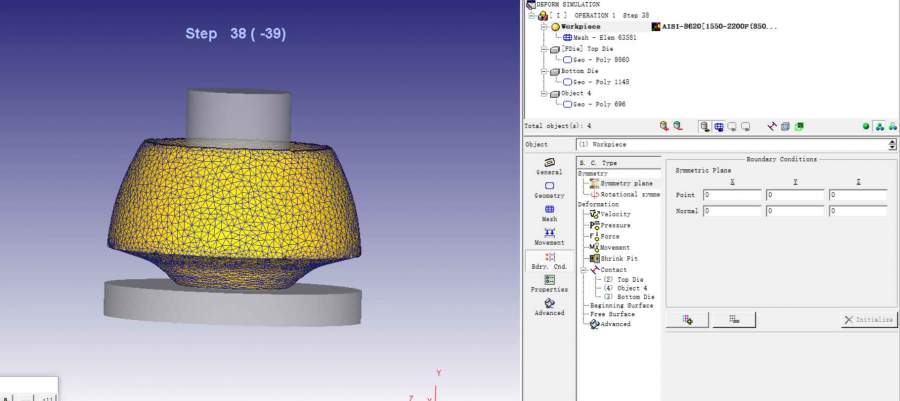Select Velocity boundary condition type
This screenshot has width=900, height=401.
(615, 214)
